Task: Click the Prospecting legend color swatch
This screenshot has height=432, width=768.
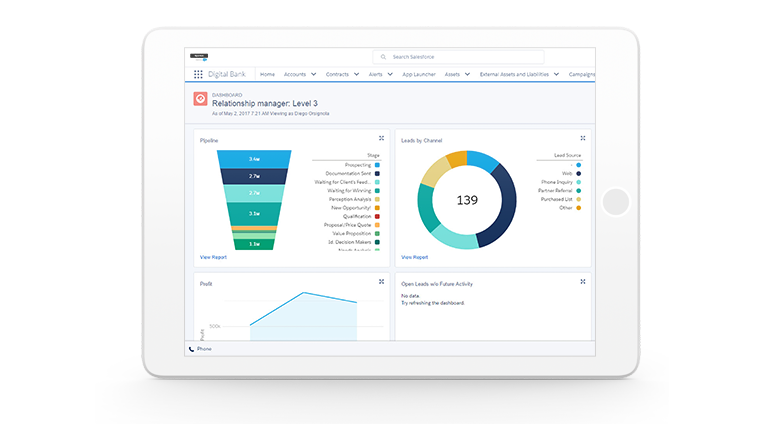Action: (x=378, y=164)
